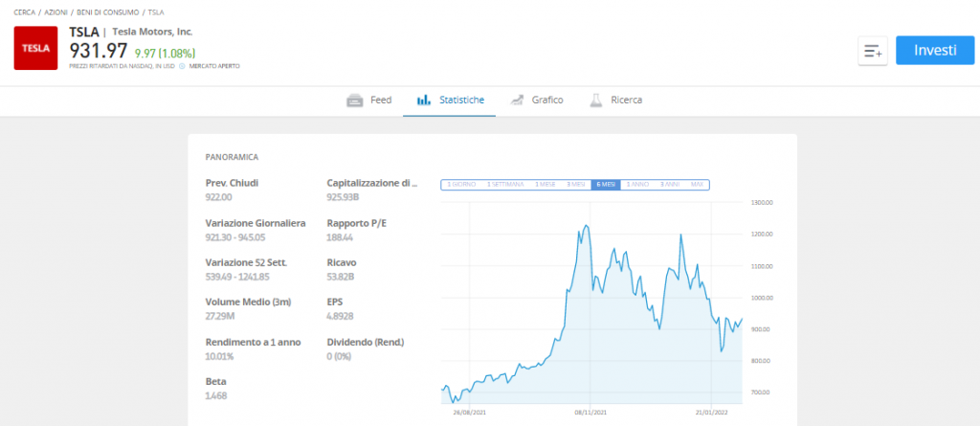This screenshot has width=980, height=426.
Task: Click EPS value 4.8928
Action: [340, 316]
